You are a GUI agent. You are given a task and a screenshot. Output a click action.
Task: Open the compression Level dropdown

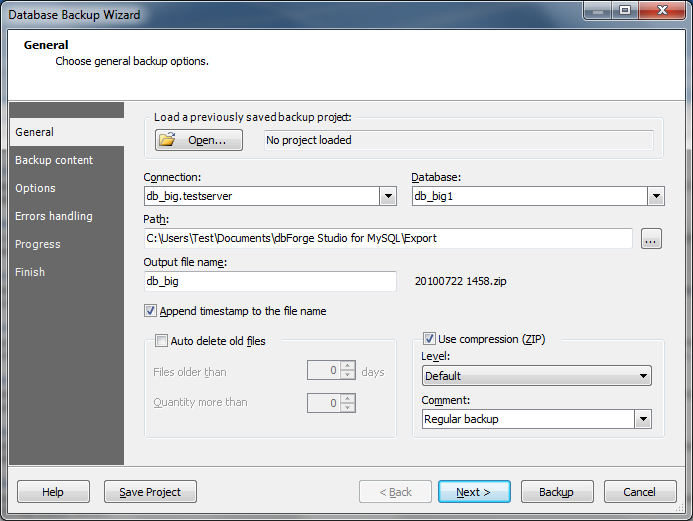pos(537,376)
